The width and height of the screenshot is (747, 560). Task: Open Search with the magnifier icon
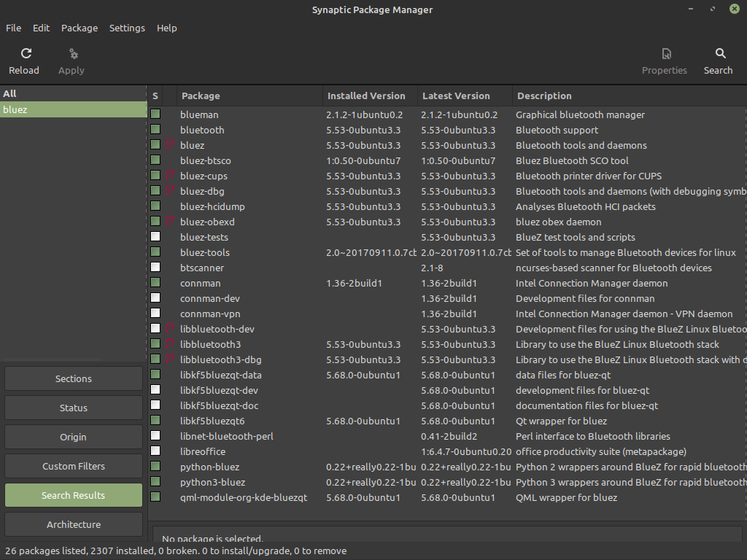tap(720, 54)
